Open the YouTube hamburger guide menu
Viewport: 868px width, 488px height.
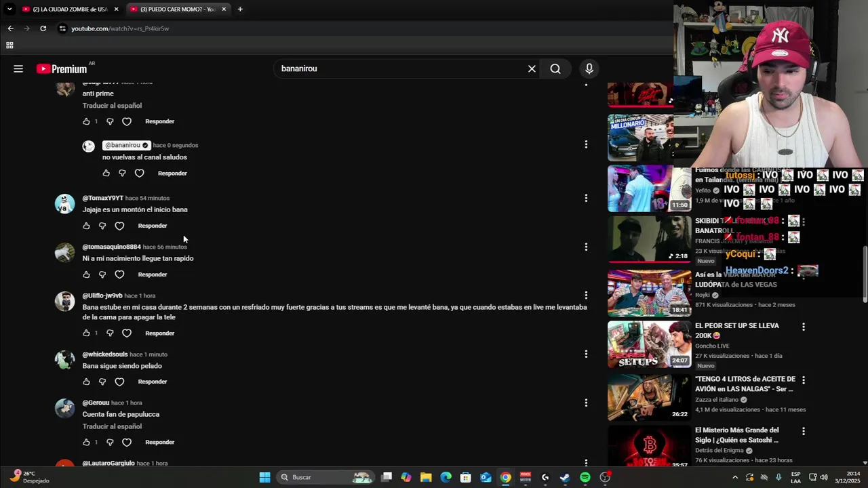coord(18,68)
